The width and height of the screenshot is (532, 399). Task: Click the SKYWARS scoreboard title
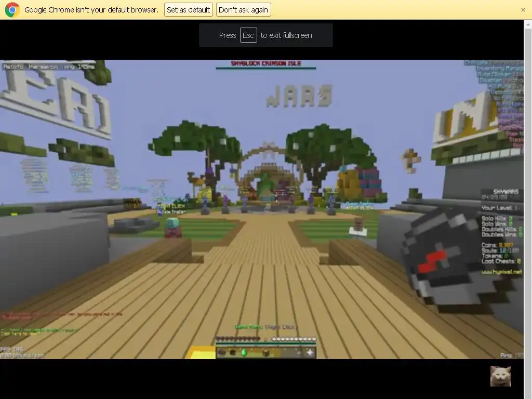point(506,192)
